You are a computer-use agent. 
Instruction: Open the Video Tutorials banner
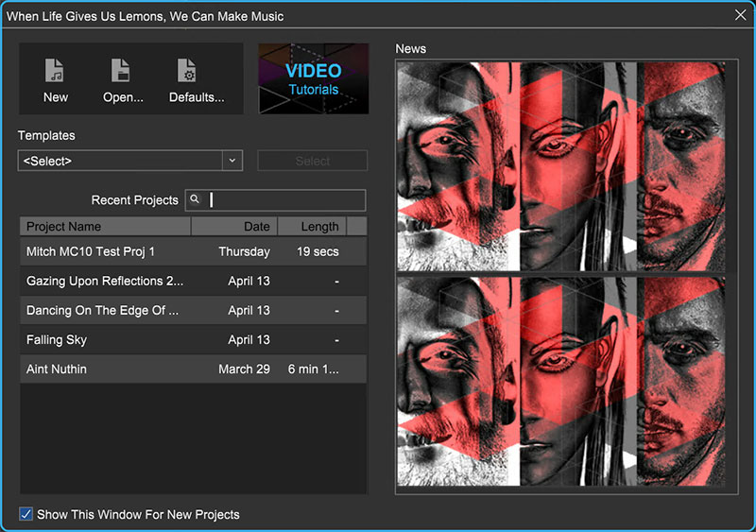click(313, 78)
